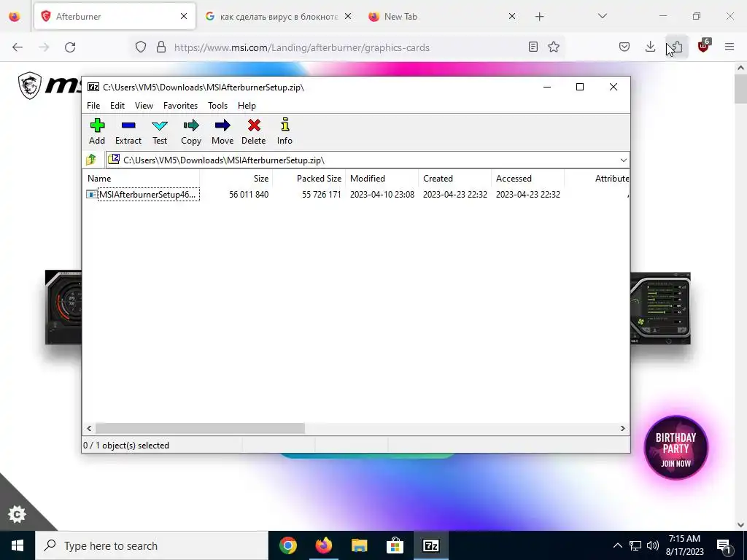Open File Explorer from the taskbar

click(359, 545)
